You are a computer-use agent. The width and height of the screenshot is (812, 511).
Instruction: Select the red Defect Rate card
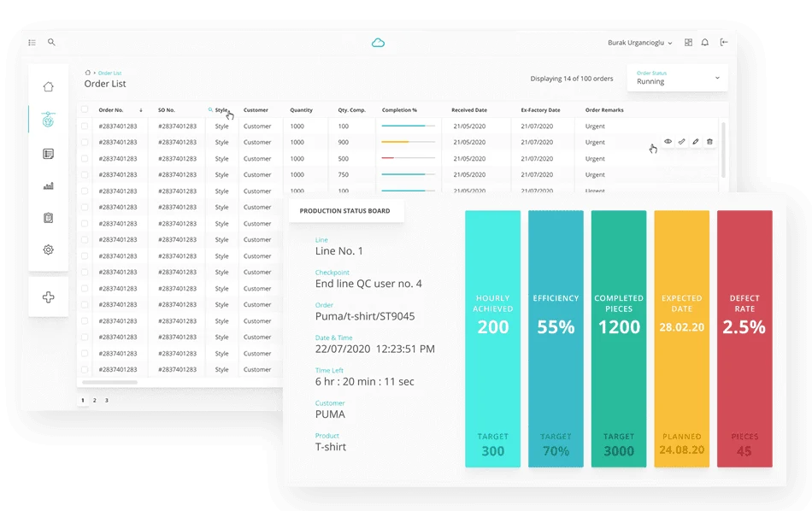[744, 338]
